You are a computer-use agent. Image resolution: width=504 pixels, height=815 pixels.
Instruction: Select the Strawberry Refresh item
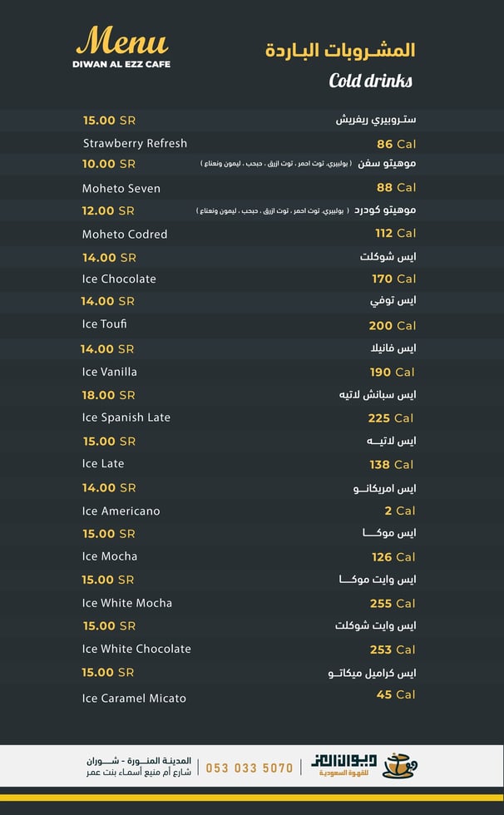[x=135, y=143]
